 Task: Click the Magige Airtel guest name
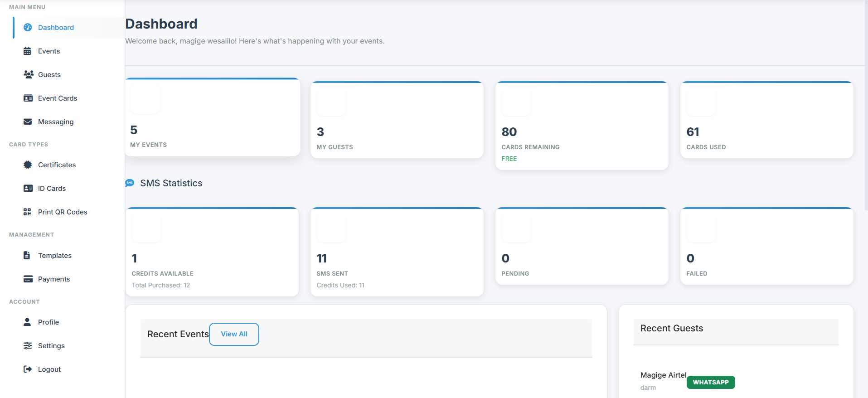point(663,375)
